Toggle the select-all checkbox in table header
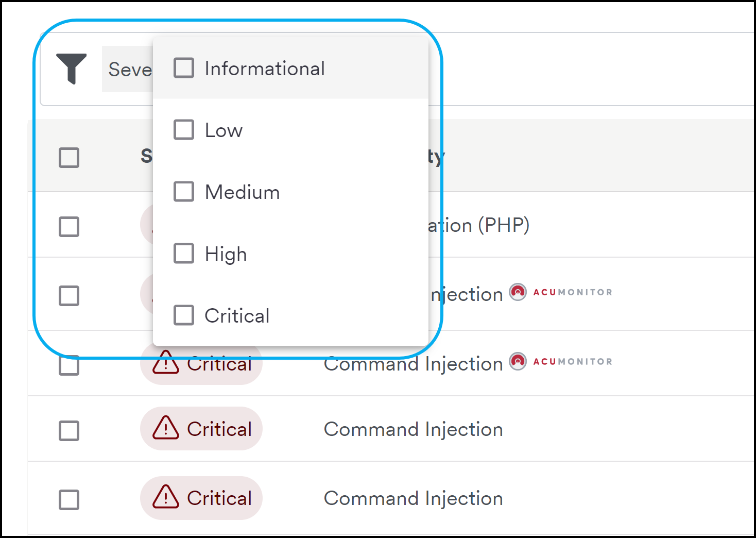 (69, 158)
